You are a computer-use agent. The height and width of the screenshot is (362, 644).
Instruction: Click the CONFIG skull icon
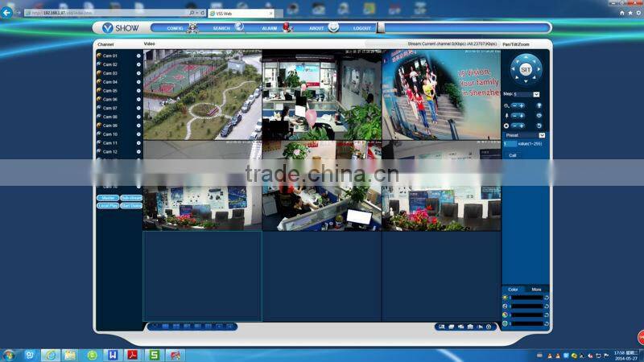[192, 28]
